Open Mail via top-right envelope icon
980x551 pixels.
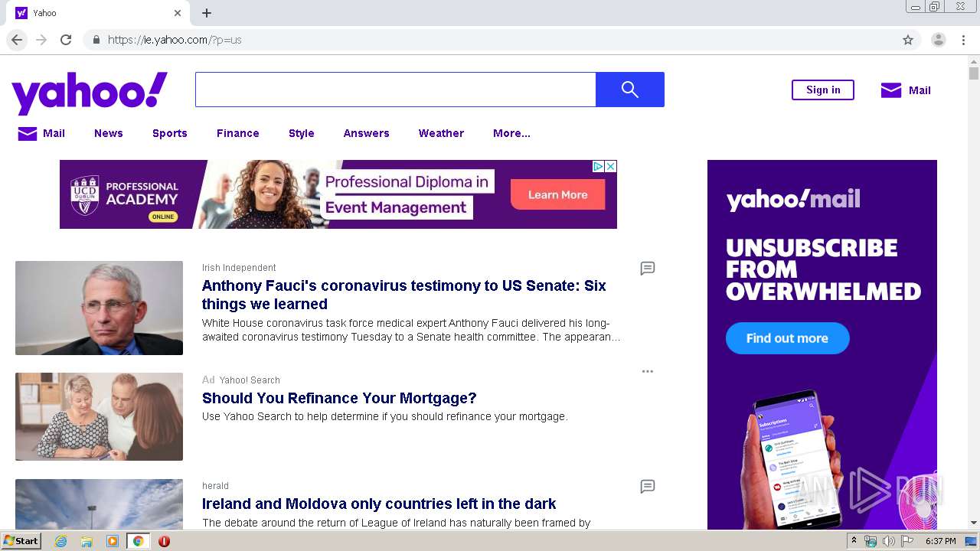(891, 90)
